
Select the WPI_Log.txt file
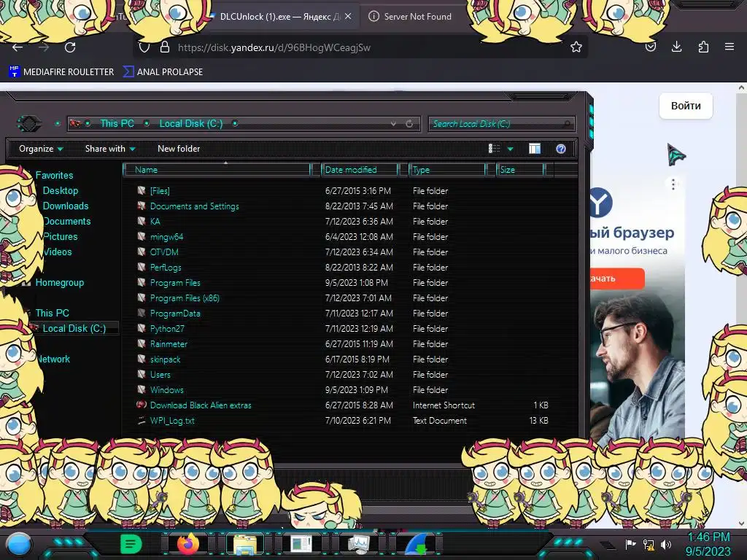tap(172, 421)
